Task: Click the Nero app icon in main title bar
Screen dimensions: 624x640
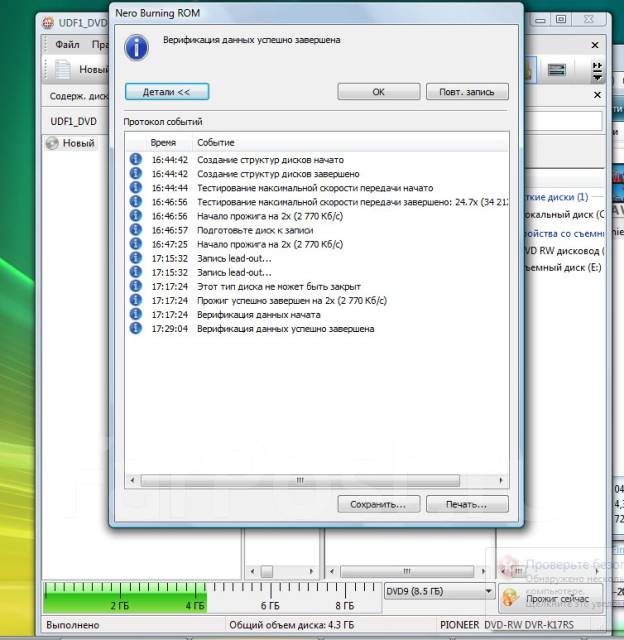Action: (x=48, y=22)
